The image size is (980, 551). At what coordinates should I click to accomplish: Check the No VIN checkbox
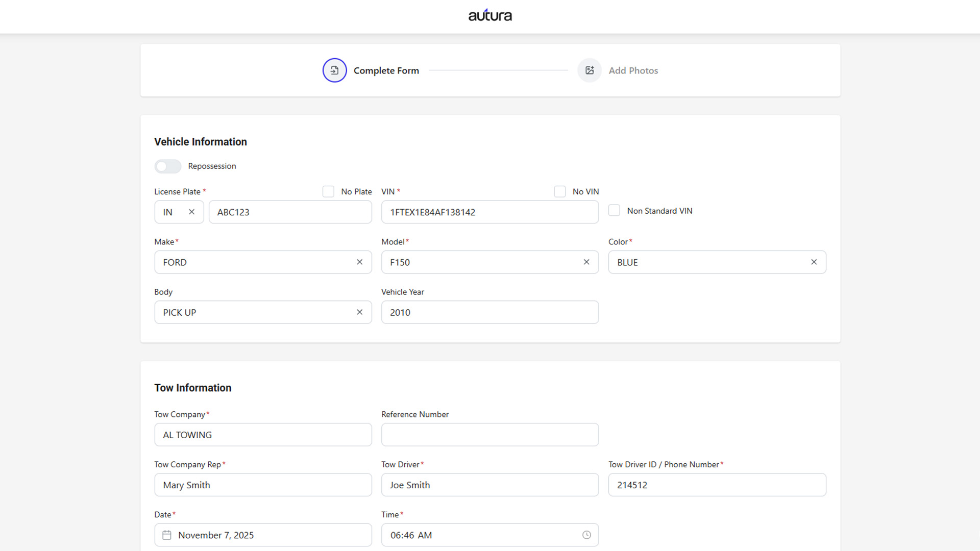coord(560,191)
